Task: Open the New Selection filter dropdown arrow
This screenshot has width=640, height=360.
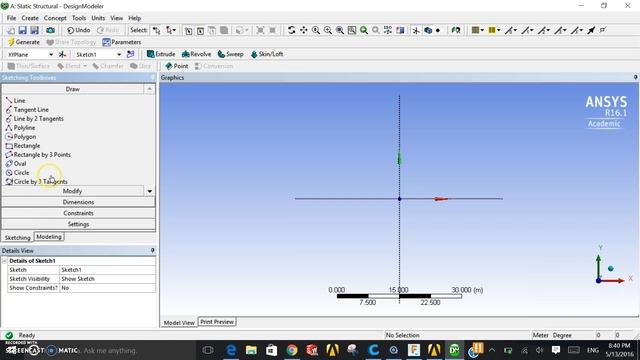Action: [x=174, y=30]
